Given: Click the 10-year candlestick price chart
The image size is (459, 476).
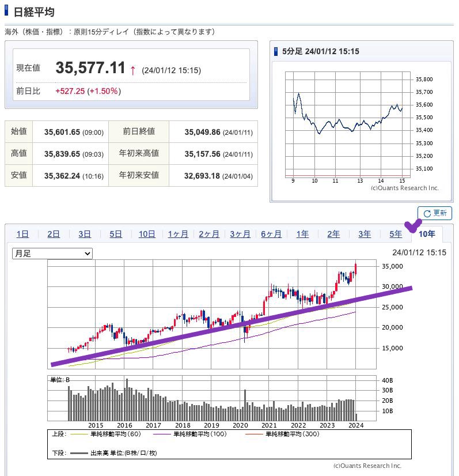Looking at the screenshot, I should pos(212,314).
